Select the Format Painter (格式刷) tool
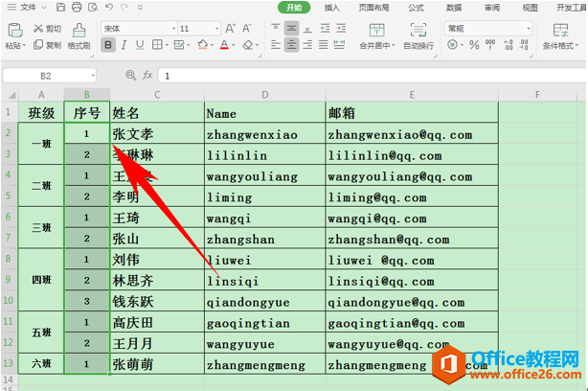Viewport: 588px width, 391px height. 79,36
